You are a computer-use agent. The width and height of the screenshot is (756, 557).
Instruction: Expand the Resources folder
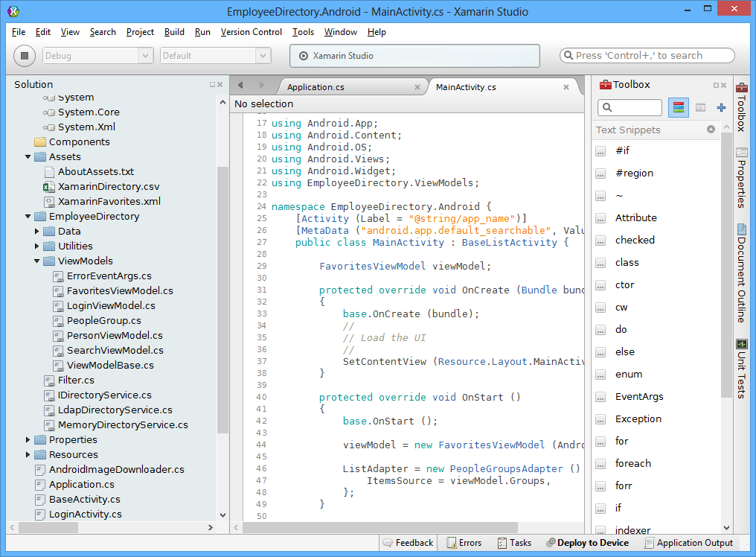[x=28, y=455]
